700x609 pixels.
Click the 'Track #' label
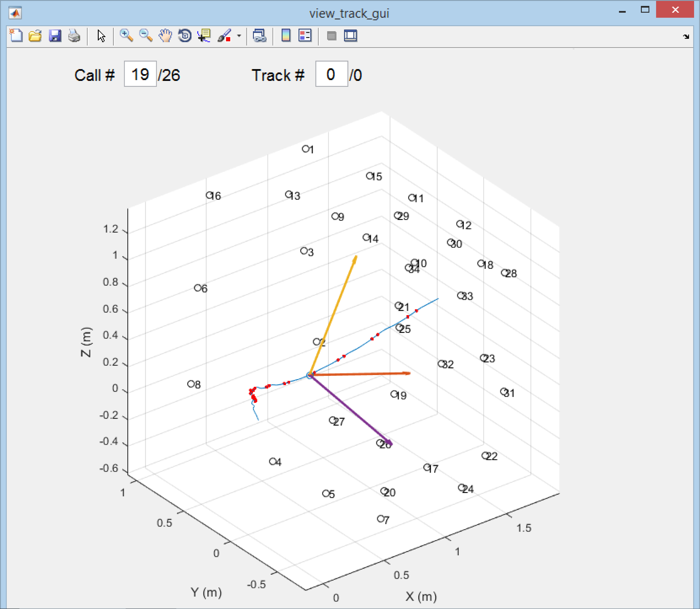click(x=278, y=75)
